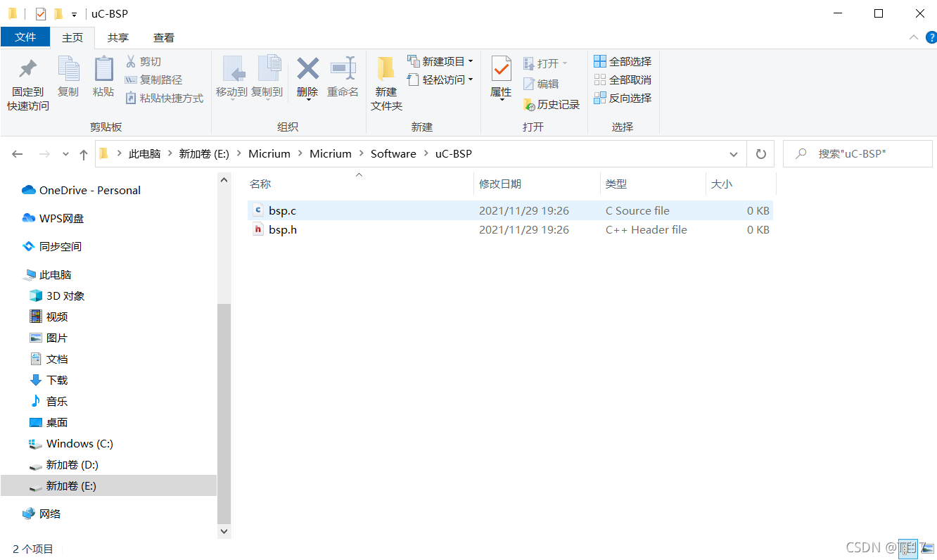This screenshot has height=560, width=937.
Task: Open the Copy to menu
Action: coord(267,77)
